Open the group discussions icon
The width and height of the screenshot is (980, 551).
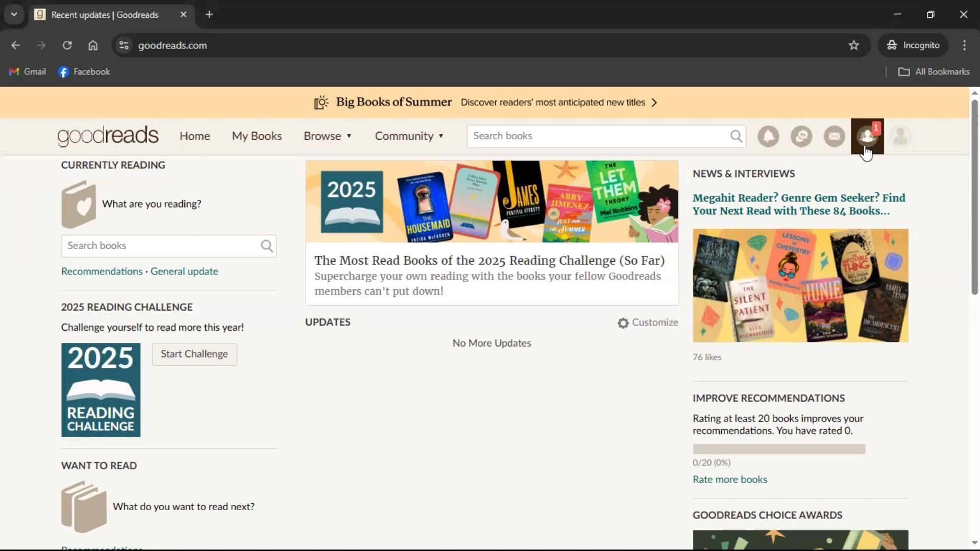click(801, 136)
